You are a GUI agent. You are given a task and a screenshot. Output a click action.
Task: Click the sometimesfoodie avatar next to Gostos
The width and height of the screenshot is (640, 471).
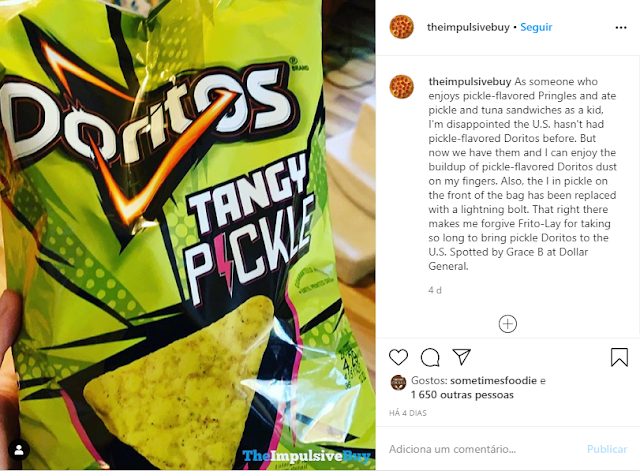(x=398, y=382)
